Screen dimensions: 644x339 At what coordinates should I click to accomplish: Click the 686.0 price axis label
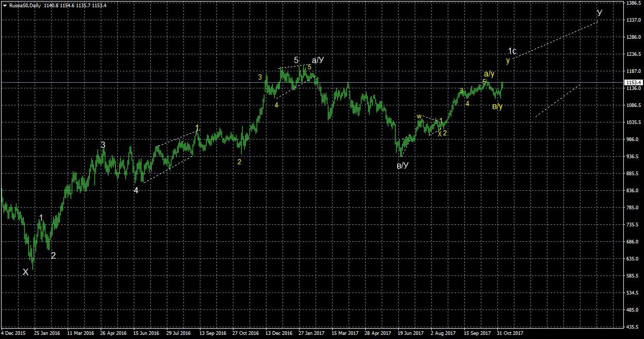pyautogui.click(x=632, y=242)
